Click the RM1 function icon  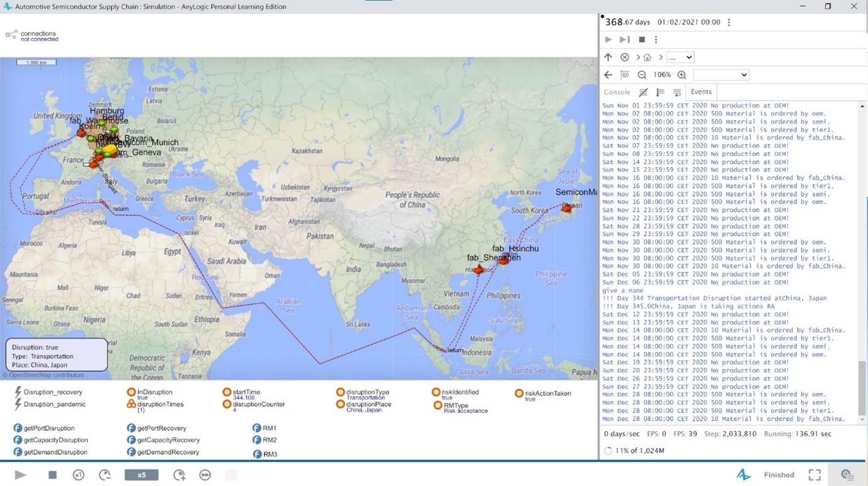[x=257, y=428]
